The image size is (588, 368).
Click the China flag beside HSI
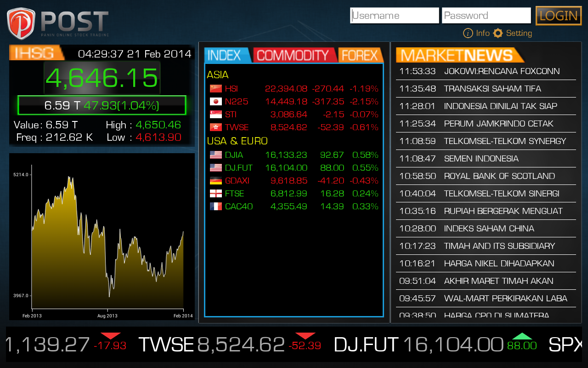pos(215,89)
